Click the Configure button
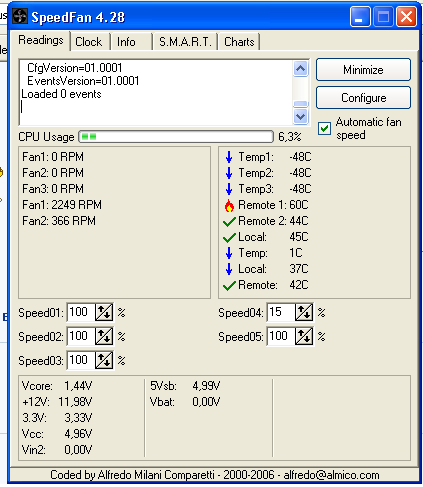This screenshot has height=487, width=423. [x=363, y=98]
